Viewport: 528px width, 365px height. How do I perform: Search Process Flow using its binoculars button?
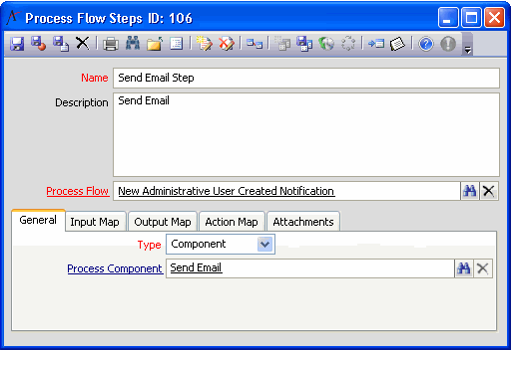coord(470,191)
